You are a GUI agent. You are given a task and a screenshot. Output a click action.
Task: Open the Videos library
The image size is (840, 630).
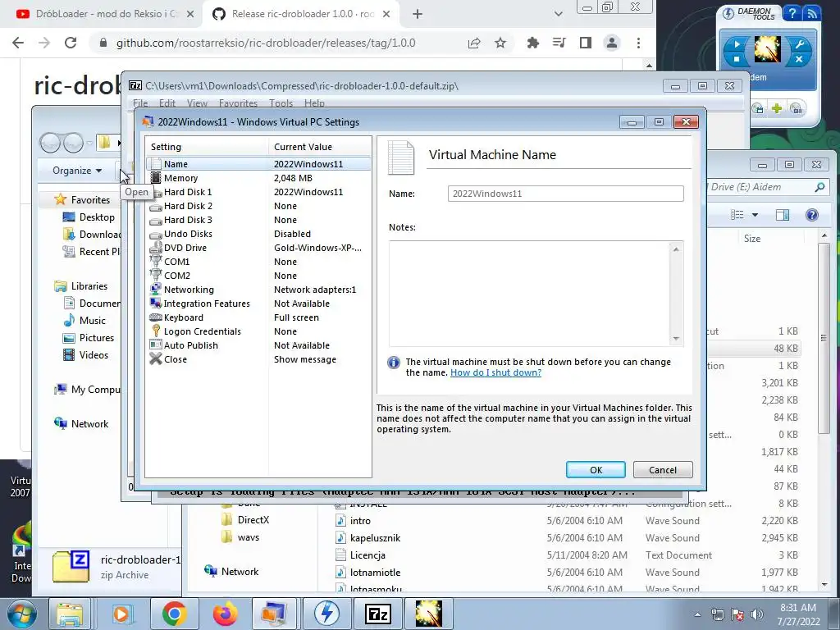[x=85, y=354]
